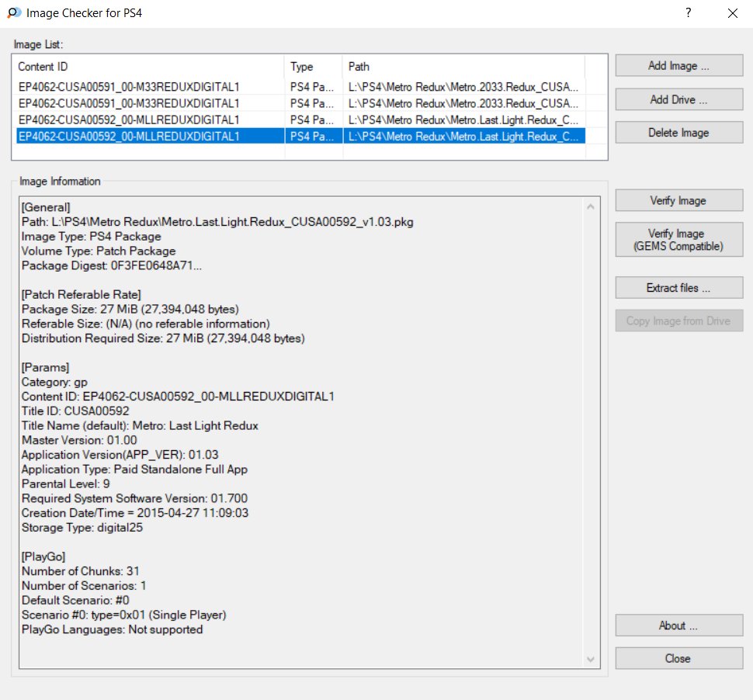
Task: Open the Extract files dialog
Action: click(678, 288)
